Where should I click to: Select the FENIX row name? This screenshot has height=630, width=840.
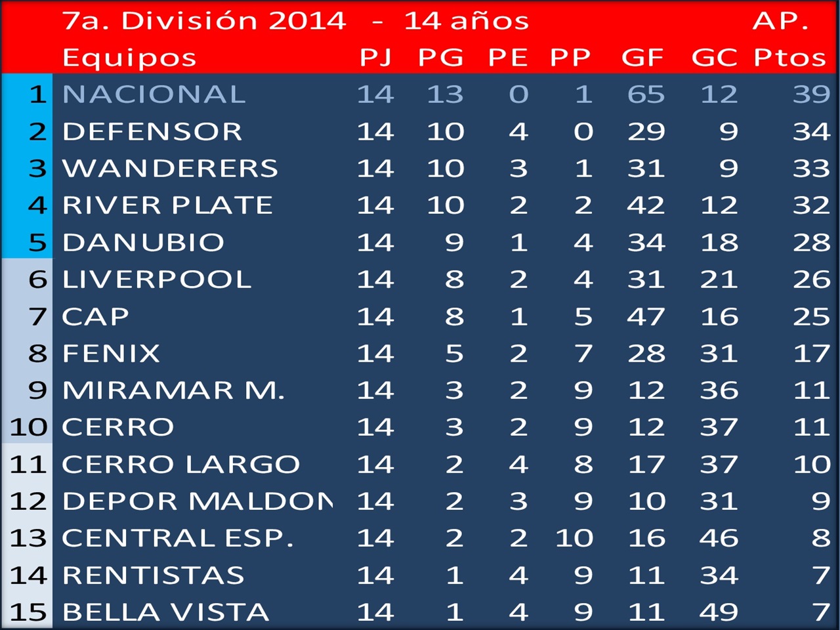click(x=111, y=354)
